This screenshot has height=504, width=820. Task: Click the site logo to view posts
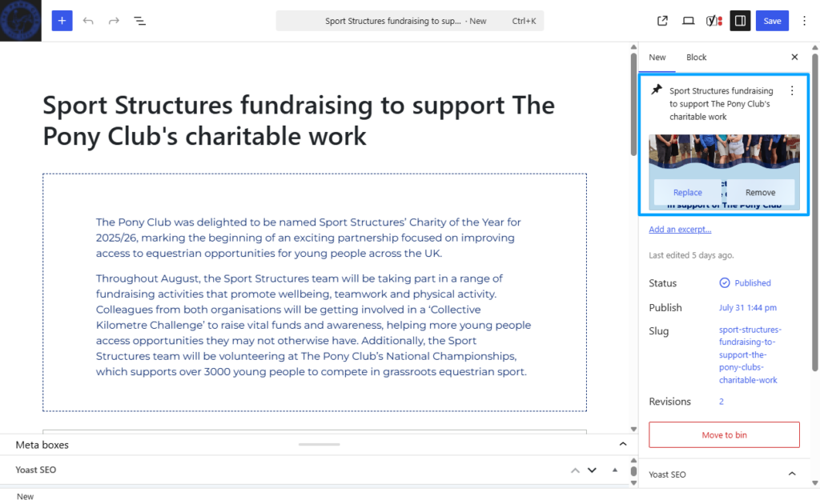tap(20, 20)
